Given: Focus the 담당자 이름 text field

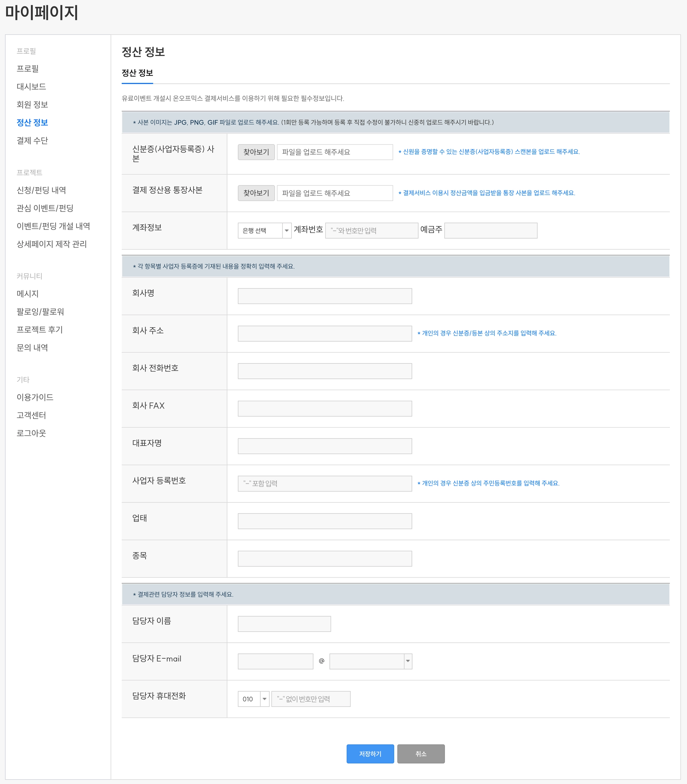Looking at the screenshot, I should [284, 624].
